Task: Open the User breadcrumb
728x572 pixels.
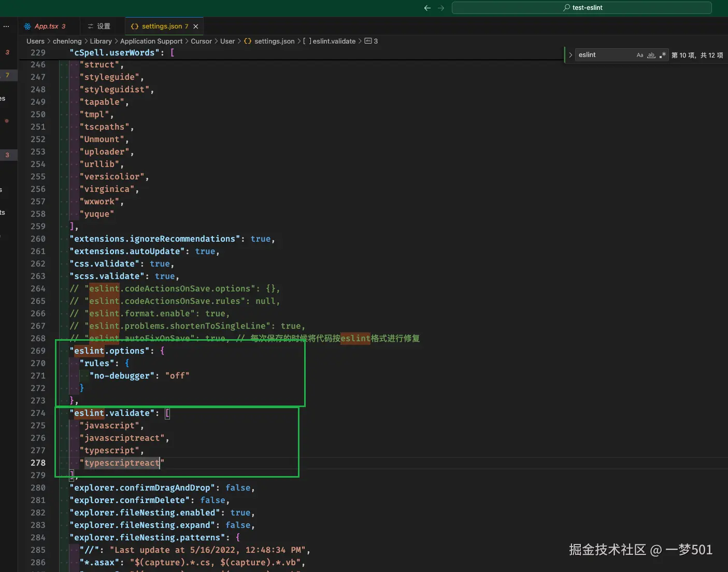Action: 227,41
